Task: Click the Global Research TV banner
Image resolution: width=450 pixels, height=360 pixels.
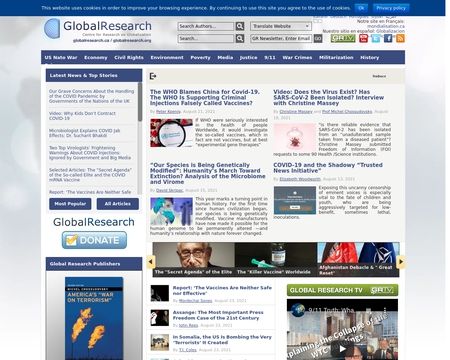Action: pyautogui.click(x=342, y=290)
